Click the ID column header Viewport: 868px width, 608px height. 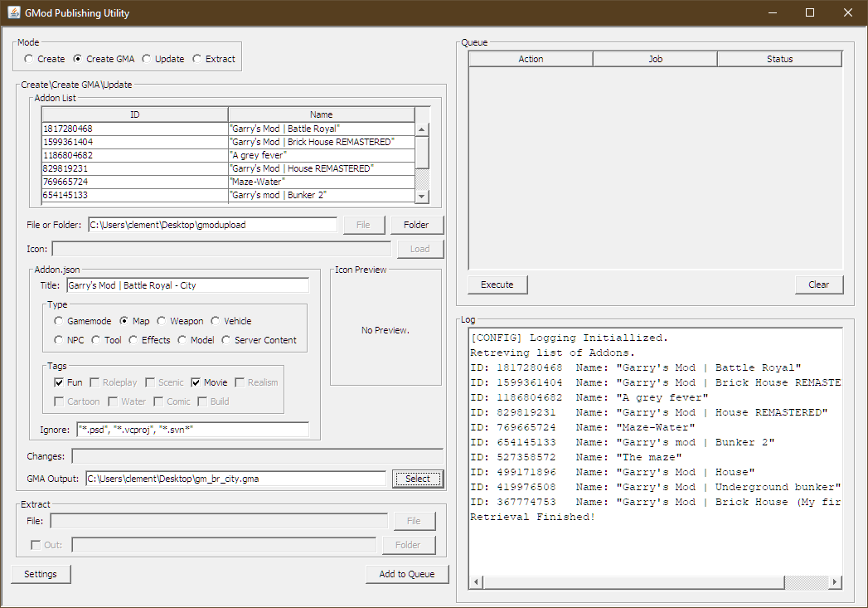pos(134,114)
